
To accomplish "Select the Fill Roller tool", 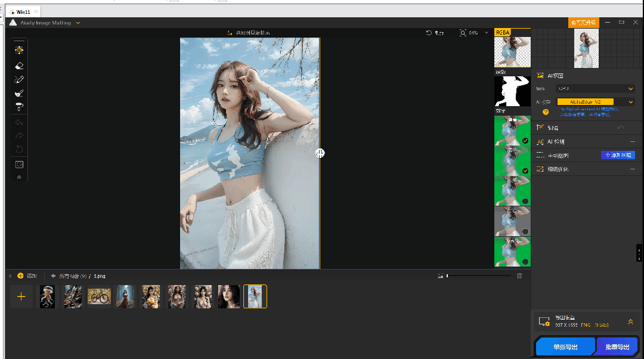I will click(18, 107).
